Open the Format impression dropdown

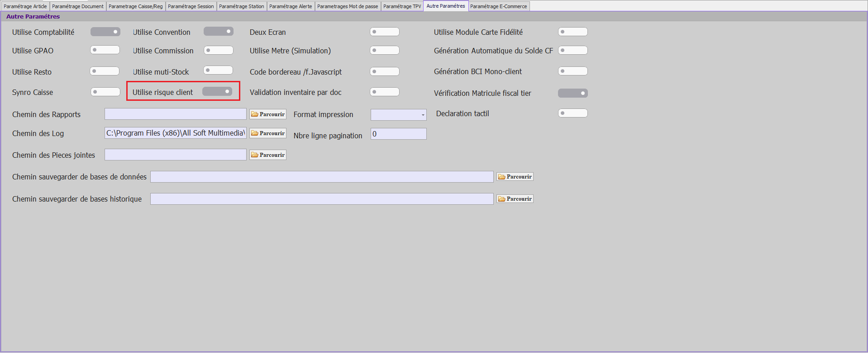399,115
